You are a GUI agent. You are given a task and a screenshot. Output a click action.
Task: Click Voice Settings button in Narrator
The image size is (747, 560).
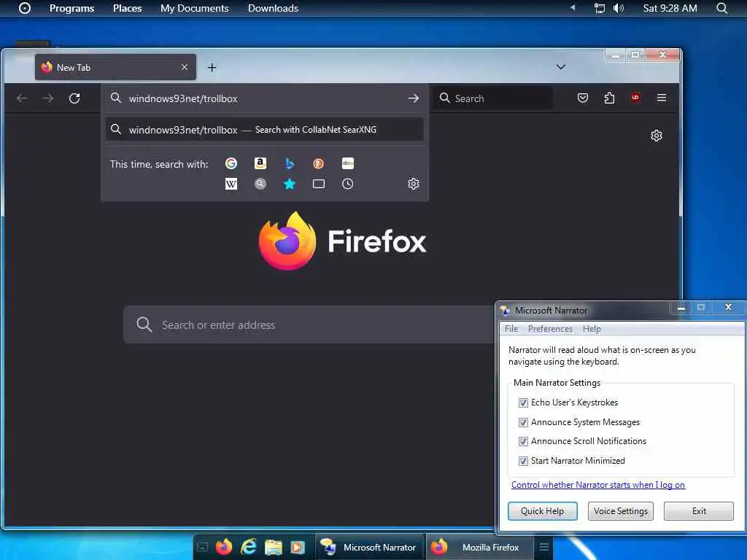pyautogui.click(x=621, y=511)
